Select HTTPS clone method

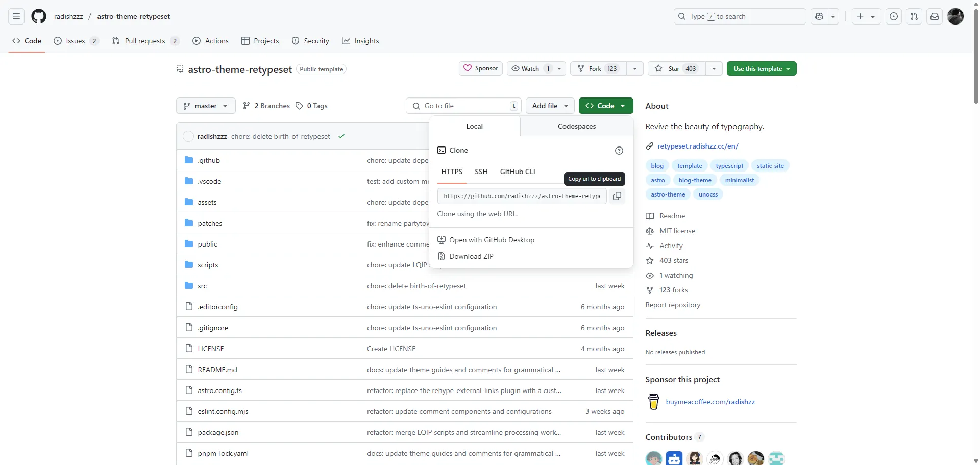pyautogui.click(x=452, y=172)
